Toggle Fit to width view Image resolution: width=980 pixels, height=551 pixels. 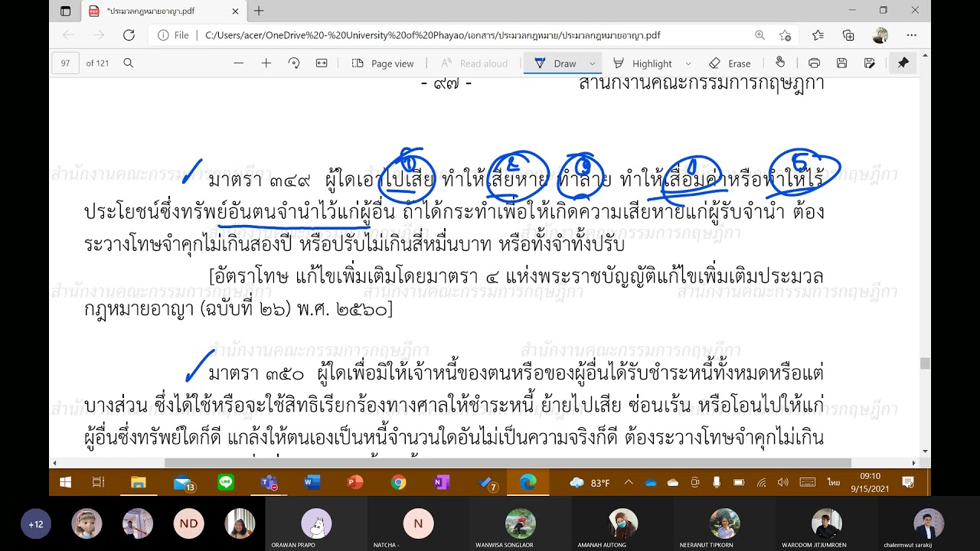point(320,64)
